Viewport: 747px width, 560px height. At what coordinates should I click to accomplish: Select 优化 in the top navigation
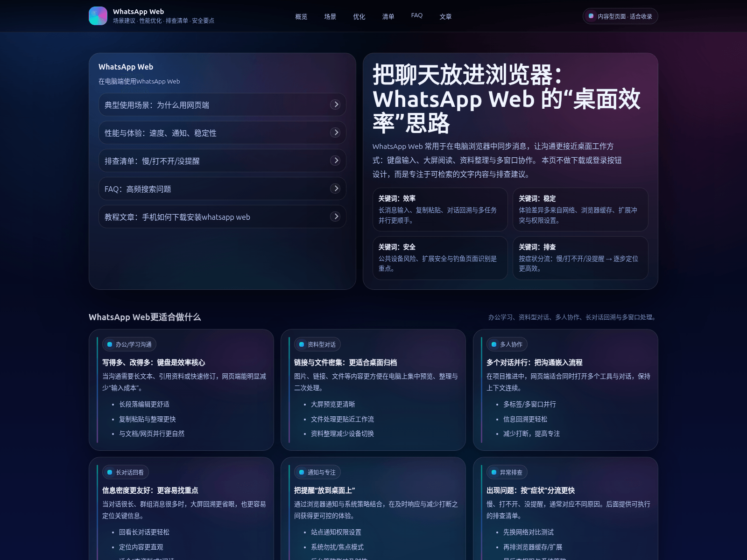[x=359, y=16]
